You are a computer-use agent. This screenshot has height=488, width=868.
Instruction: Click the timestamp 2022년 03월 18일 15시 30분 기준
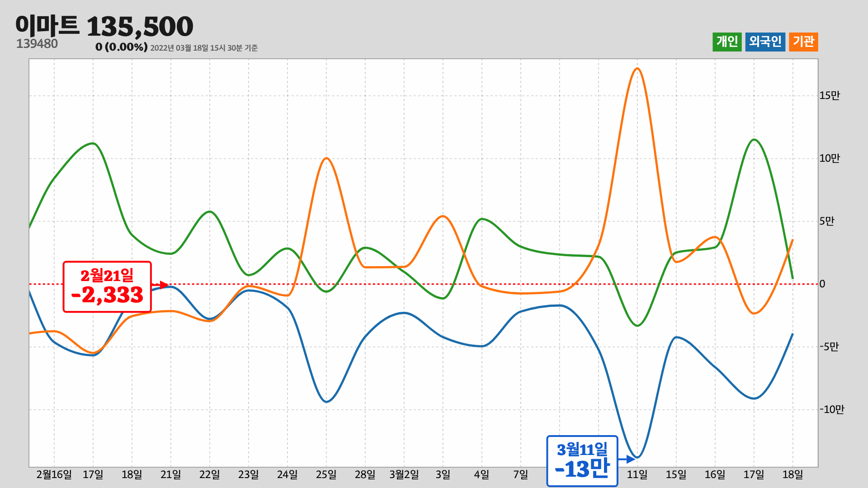click(204, 48)
